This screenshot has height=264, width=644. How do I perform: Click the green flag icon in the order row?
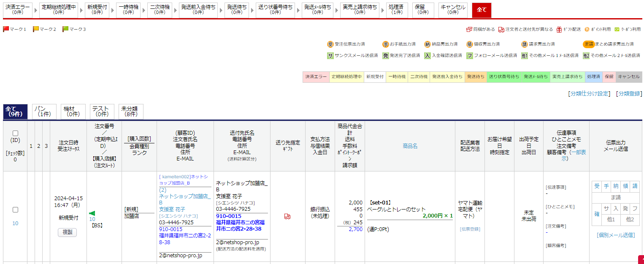[92, 213]
